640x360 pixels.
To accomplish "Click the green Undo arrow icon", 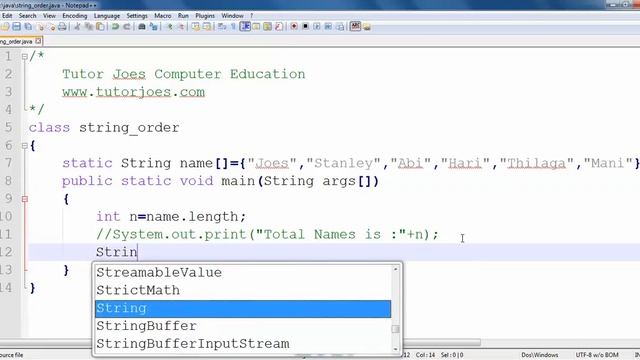I will tap(115, 27).
